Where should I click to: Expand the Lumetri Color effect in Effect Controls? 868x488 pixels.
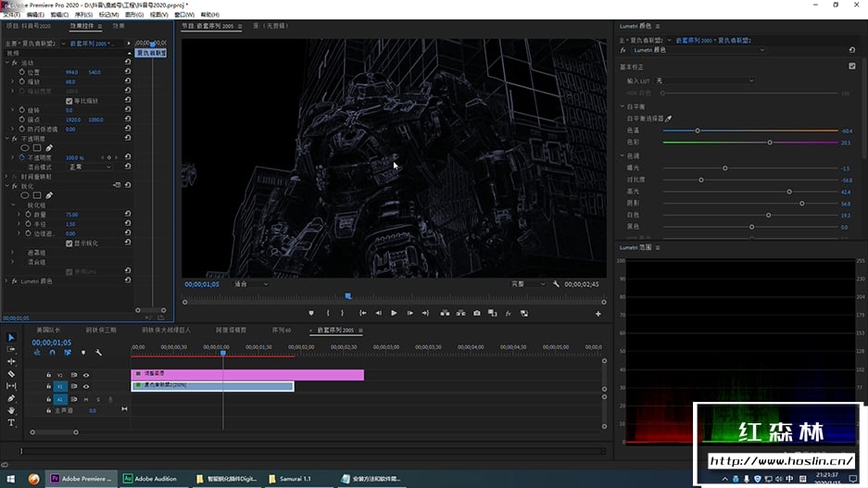(7, 282)
